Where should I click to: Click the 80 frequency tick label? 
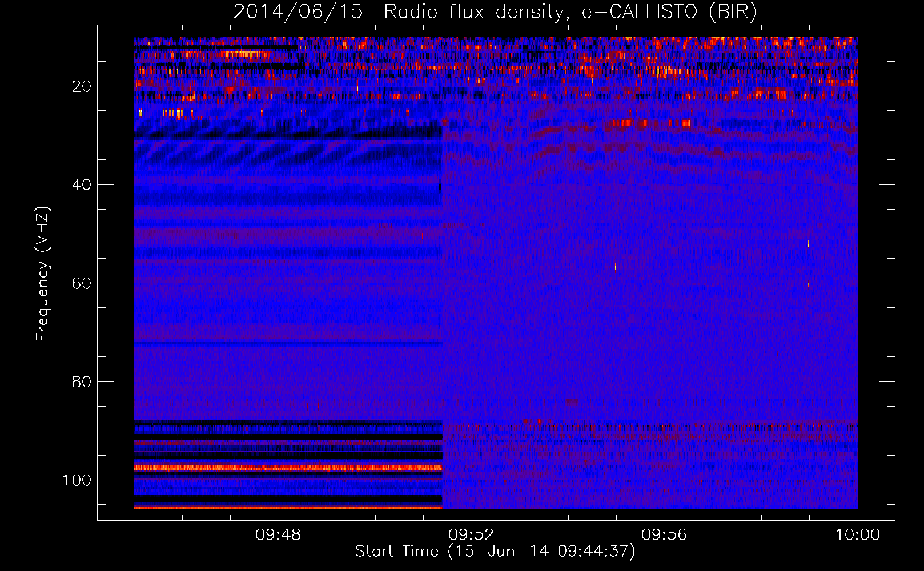[82, 382]
